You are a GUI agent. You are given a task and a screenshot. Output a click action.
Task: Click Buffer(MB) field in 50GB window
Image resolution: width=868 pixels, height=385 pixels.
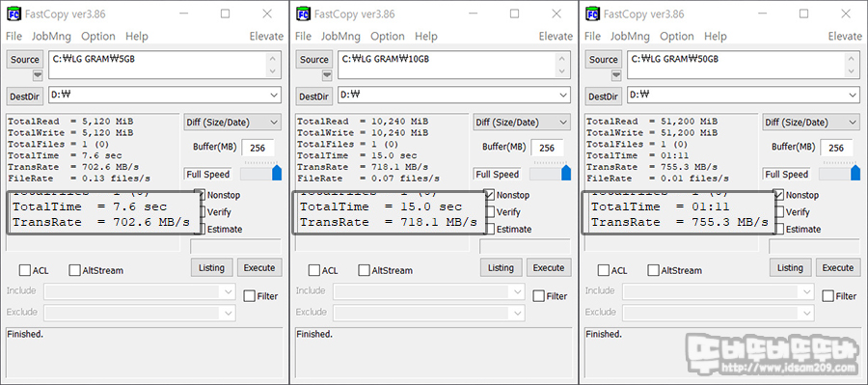point(836,148)
